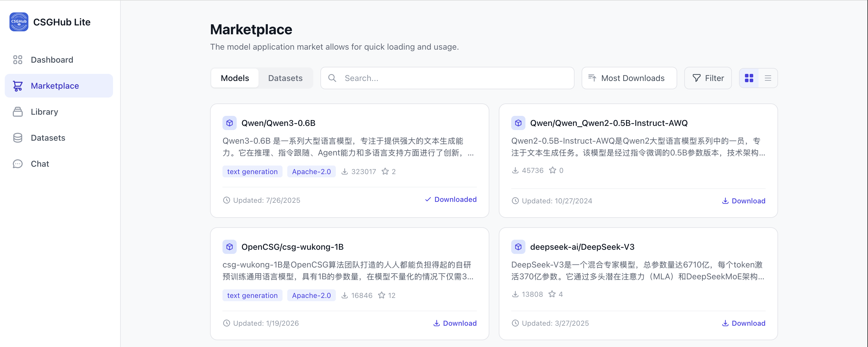Click the Downloaded status on Qwen3-0.6B

coord(451,200)
